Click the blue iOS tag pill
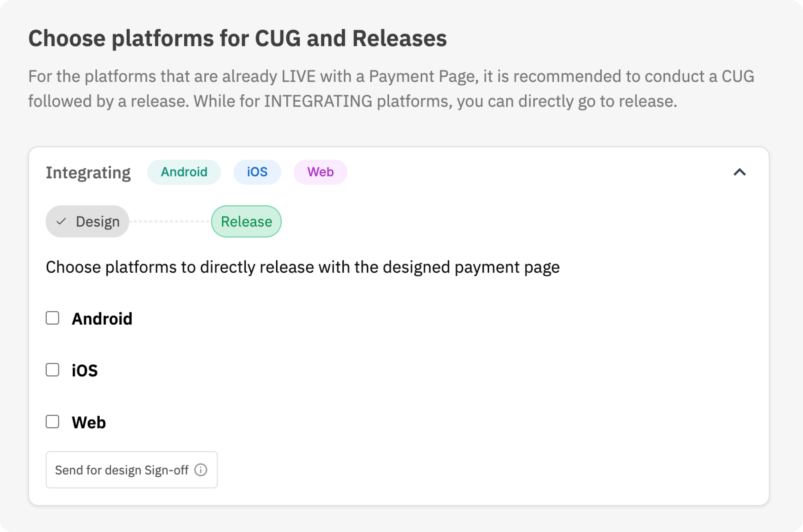 tap(257, 172)
